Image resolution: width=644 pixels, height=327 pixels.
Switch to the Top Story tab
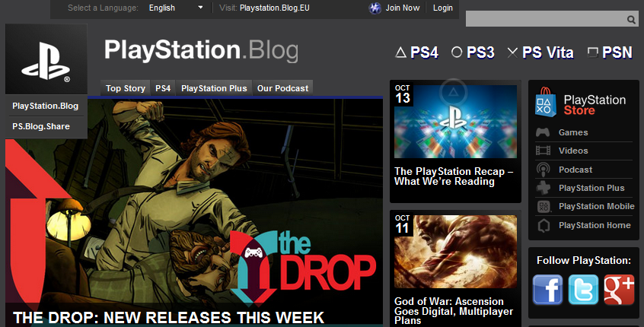point(126,88)
